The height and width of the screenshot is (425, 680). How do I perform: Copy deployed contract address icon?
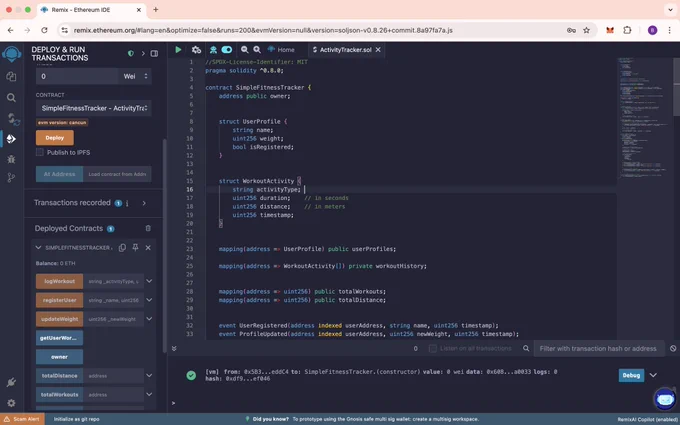(122, 248)
